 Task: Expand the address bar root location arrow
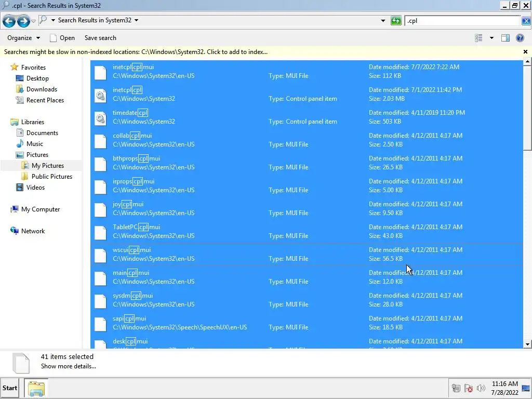[53, 20]
